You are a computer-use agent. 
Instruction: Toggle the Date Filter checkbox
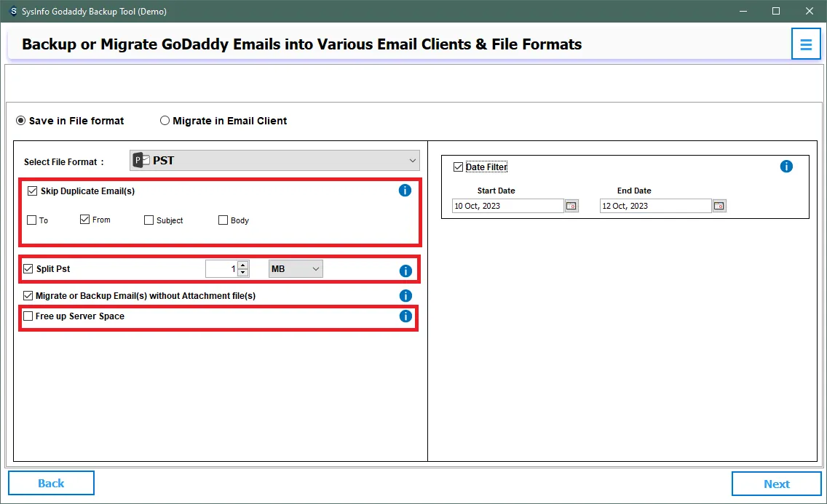pyautogui.click(x=458, y=167)
